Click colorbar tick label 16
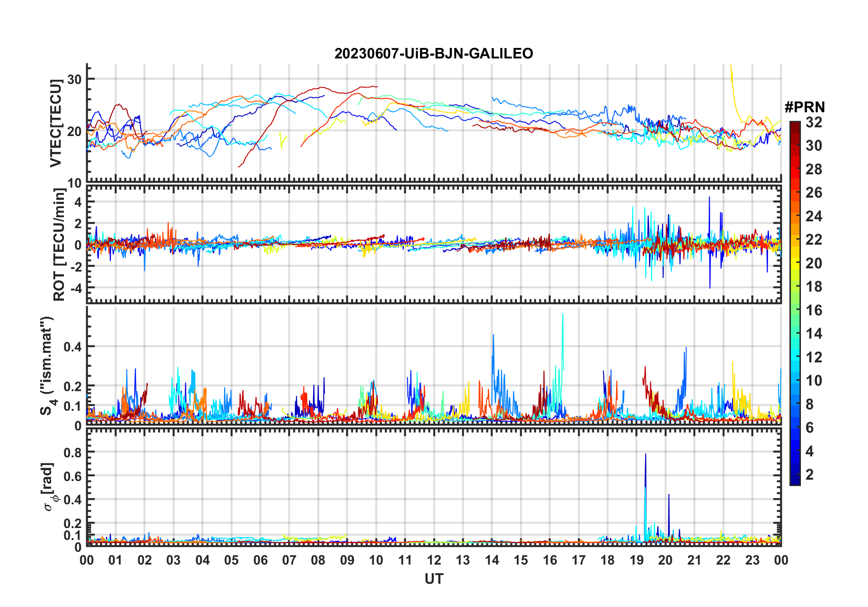The height and width of the screenshot is (607, 868). point(814,310)
